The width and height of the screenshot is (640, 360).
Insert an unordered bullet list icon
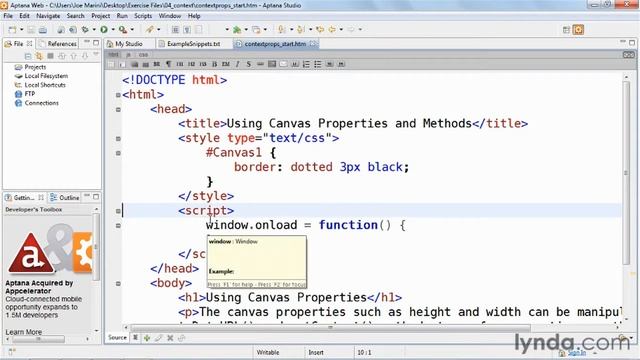(318, 64)
